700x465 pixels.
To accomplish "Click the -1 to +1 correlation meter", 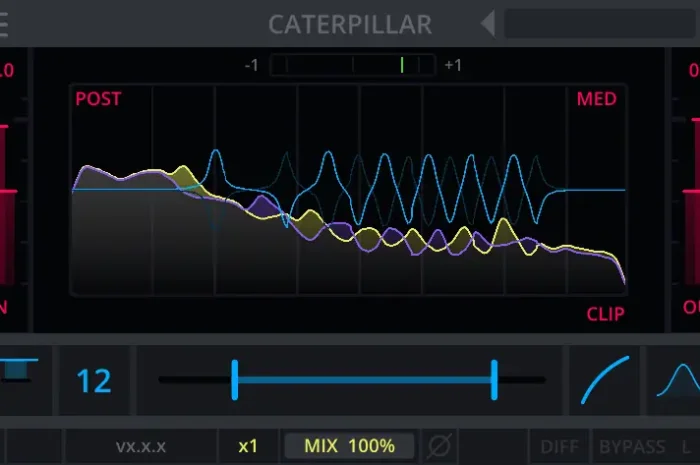I will coord(353,65).
